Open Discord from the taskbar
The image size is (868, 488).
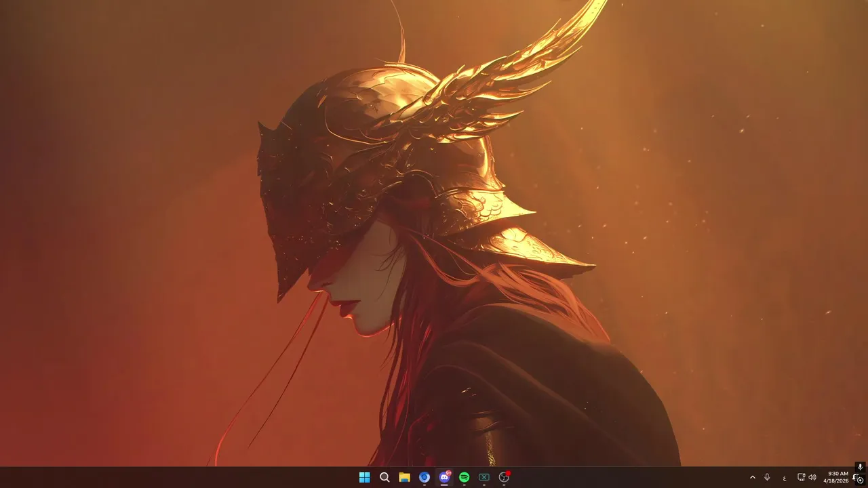coord(444,477)
